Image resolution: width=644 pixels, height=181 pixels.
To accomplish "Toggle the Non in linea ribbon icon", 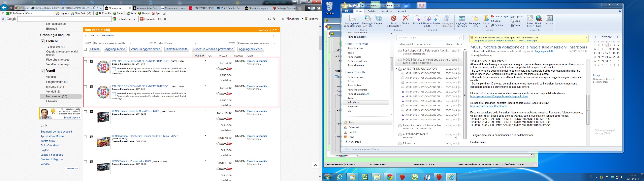I will (539, 21).
